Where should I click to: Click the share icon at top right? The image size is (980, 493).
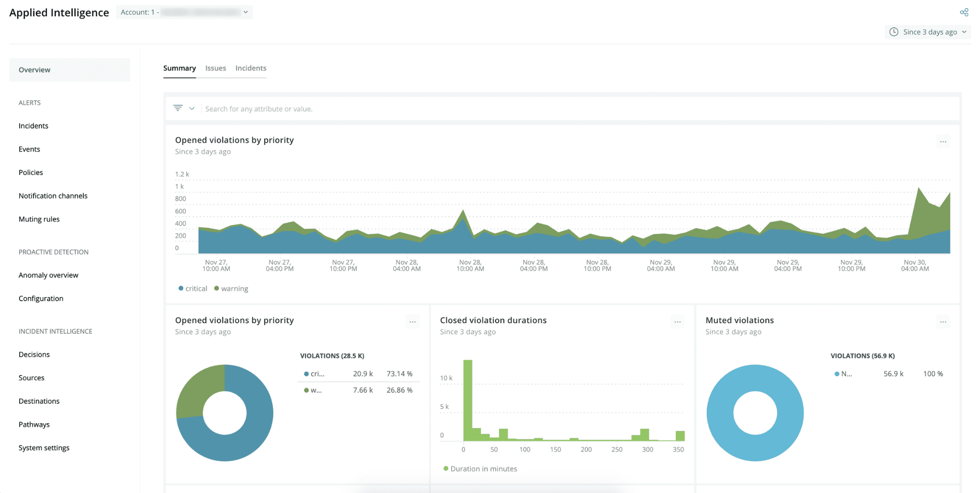964,12
